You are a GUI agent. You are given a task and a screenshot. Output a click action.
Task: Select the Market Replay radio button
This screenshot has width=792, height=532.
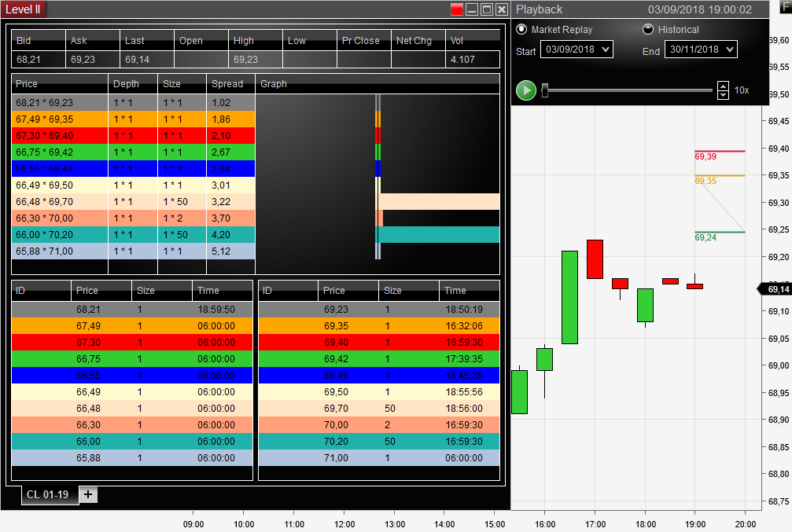(x=521, y=29)
